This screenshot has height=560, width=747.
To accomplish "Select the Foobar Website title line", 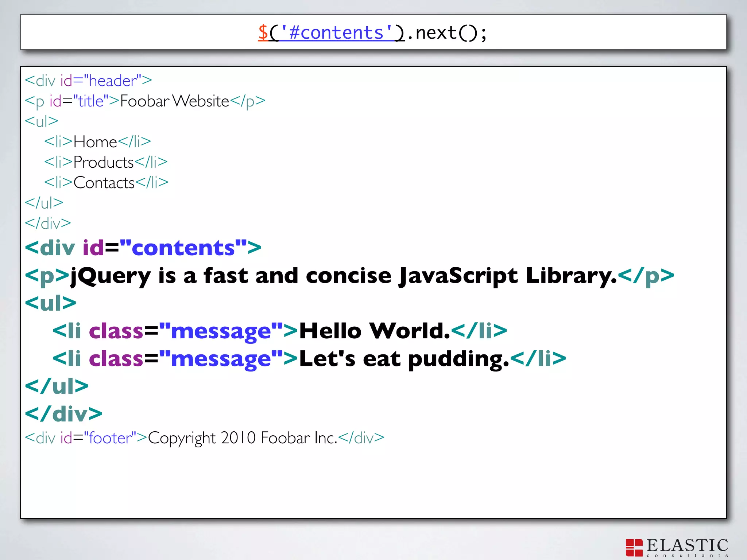I will point(145,101).
